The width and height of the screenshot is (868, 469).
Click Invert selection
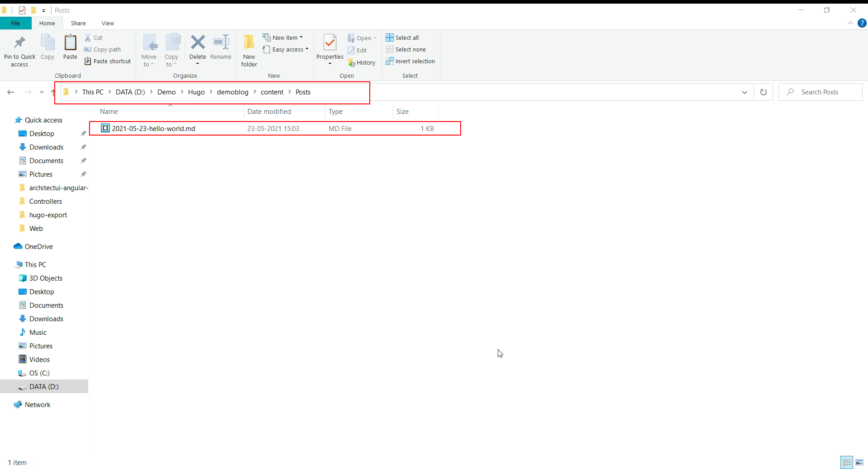tap(410, 61)
